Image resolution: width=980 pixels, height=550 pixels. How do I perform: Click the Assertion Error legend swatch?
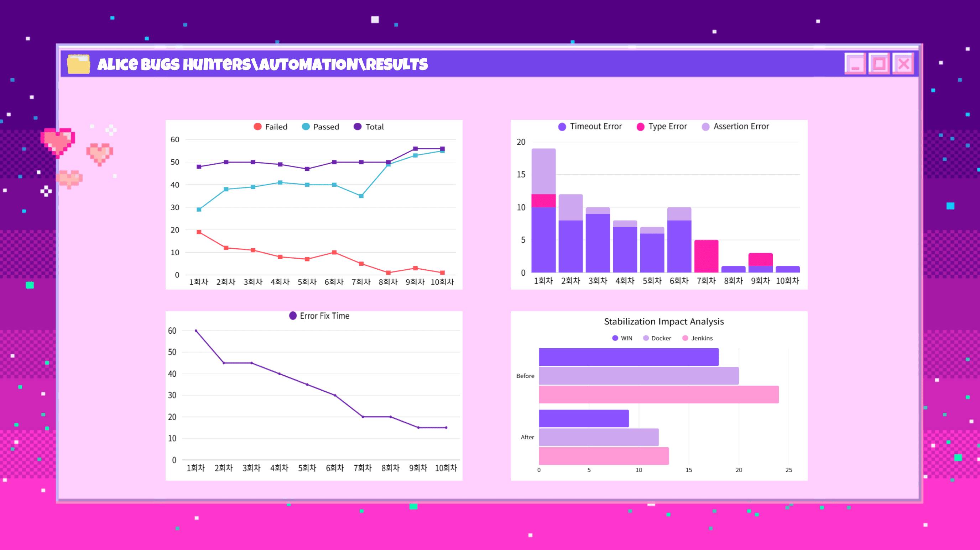pyautogui.click(x=705, y=127)
